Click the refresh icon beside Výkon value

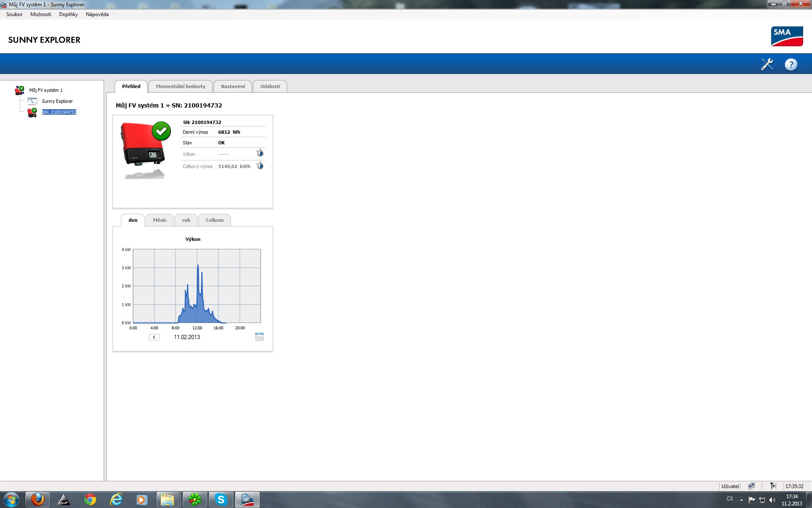tap(260, 153)
